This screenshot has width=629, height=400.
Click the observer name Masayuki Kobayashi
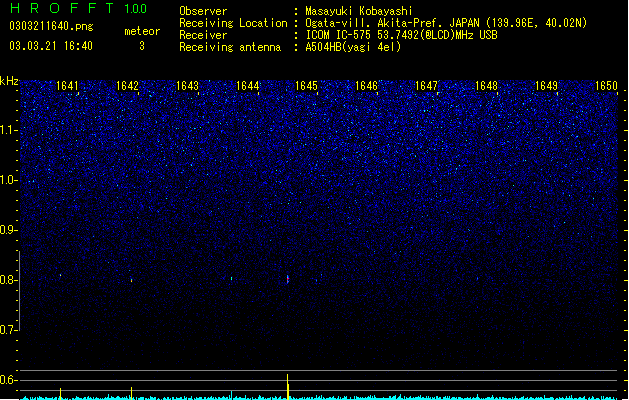tap(359, 11)
